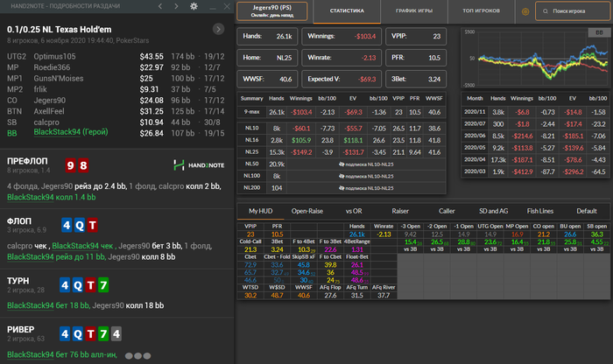Click NL100 subscription lock icon
613x364 pixels.
(x=342, y=176)
